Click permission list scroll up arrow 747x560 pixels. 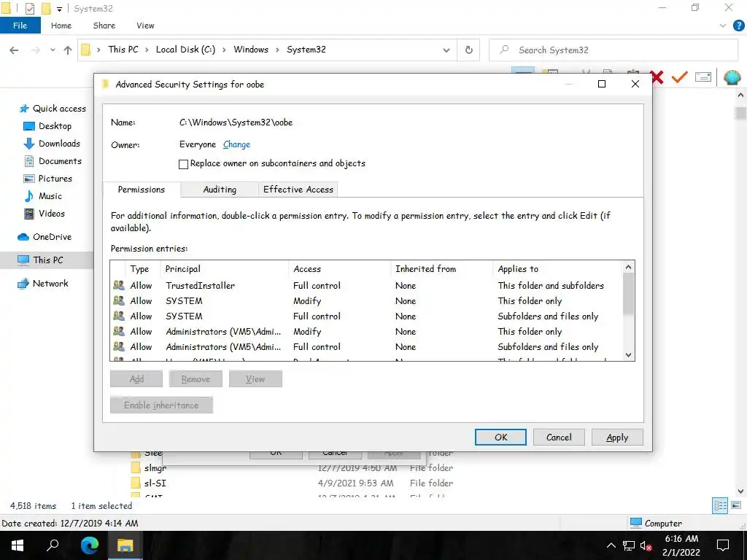628,267
